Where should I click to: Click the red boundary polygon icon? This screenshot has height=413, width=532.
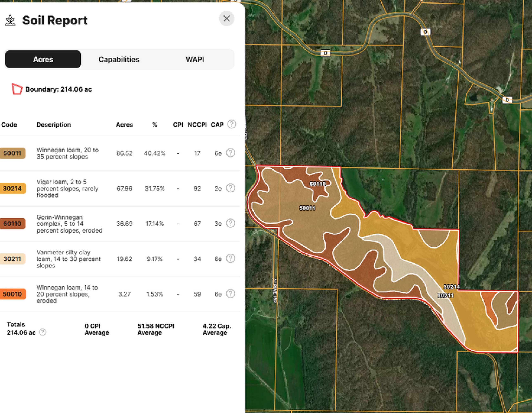pos(17,89)
